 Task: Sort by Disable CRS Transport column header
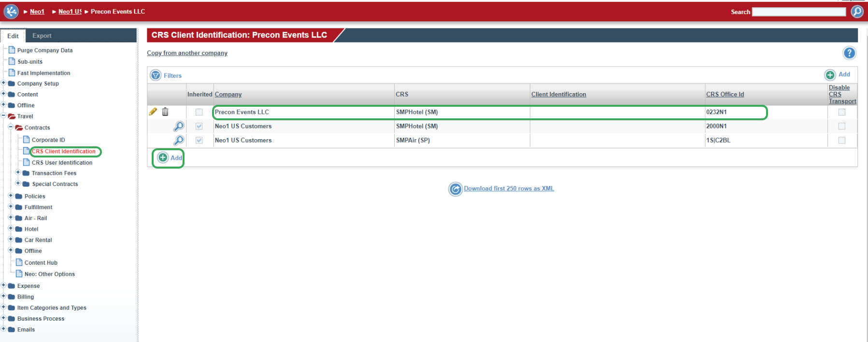tap(842, 95)
